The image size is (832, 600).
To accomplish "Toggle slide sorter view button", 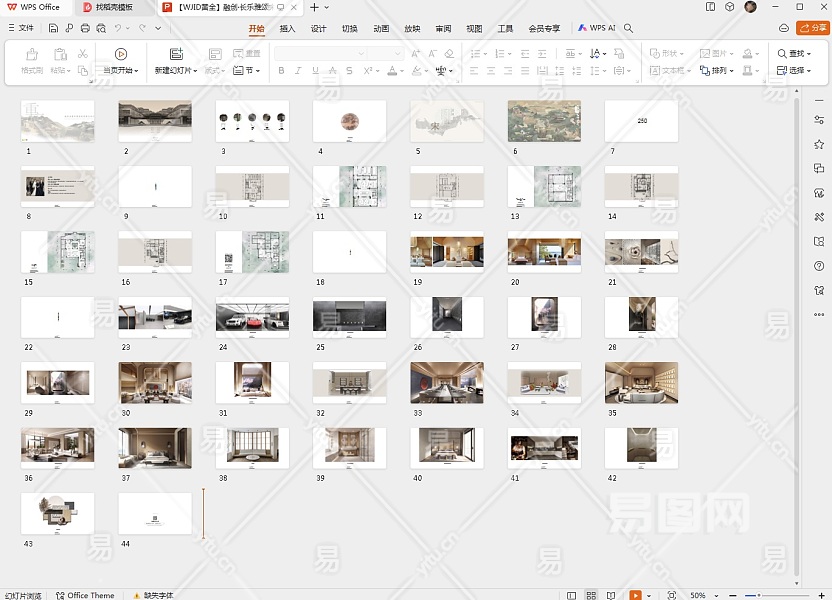I will (591, 595).
